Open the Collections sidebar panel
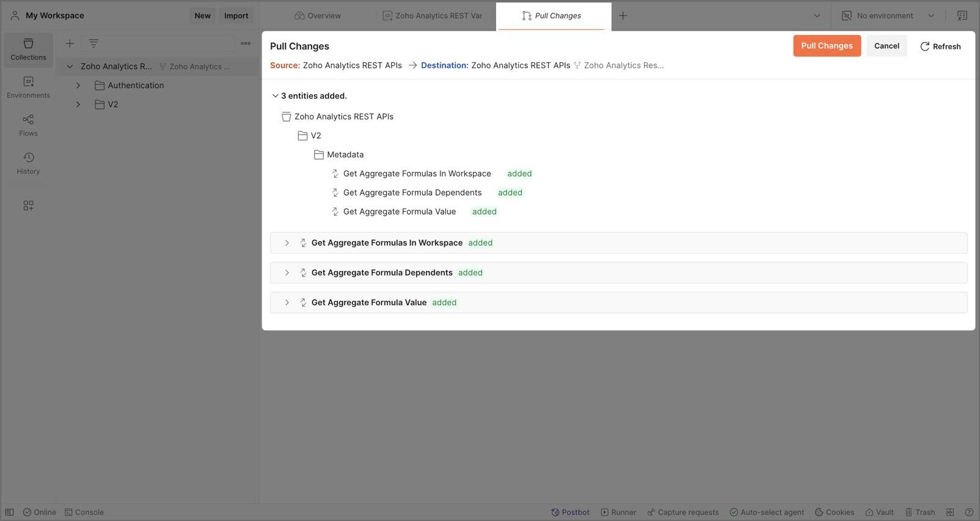980x521 pixels. (x=28, y=50)
